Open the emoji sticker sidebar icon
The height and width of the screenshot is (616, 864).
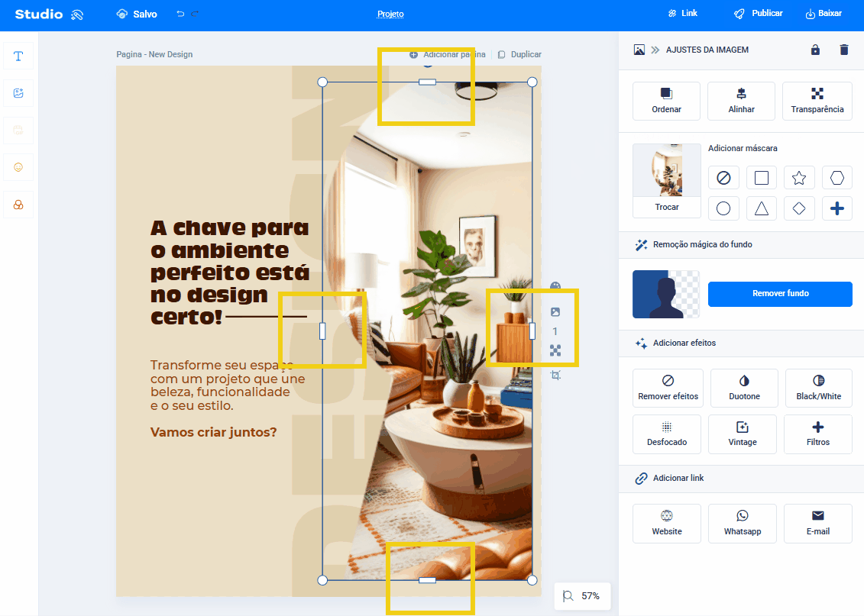[x=18, y=167]
